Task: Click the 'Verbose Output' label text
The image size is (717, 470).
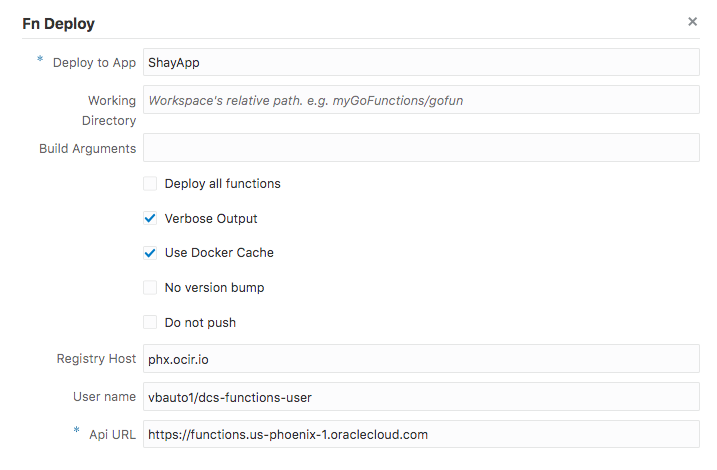Action: tap(211, 219)
